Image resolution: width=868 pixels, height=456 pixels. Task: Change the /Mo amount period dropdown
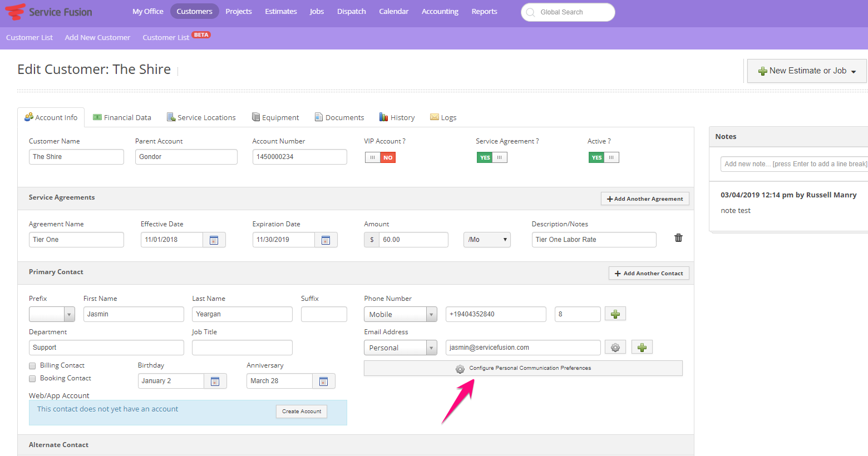click(487, 240)
